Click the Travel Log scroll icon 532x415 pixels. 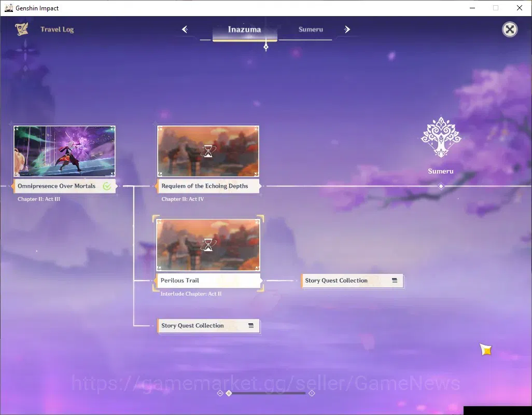click(x=22, y=29)
